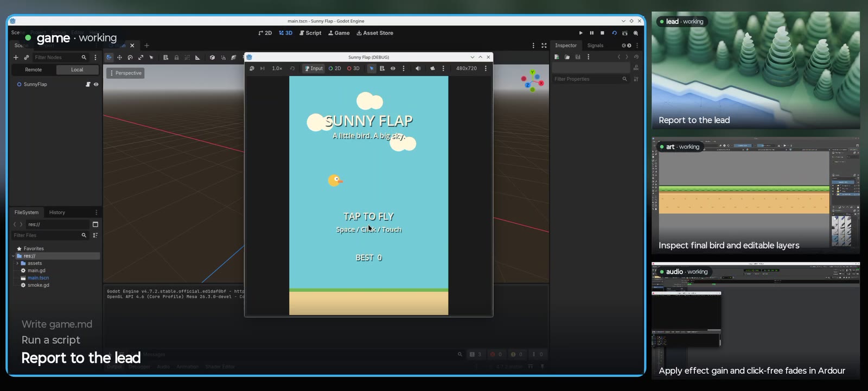
Task: Switch to the 3D workspace
Action: pyautogui.click(x=285, y=33)
